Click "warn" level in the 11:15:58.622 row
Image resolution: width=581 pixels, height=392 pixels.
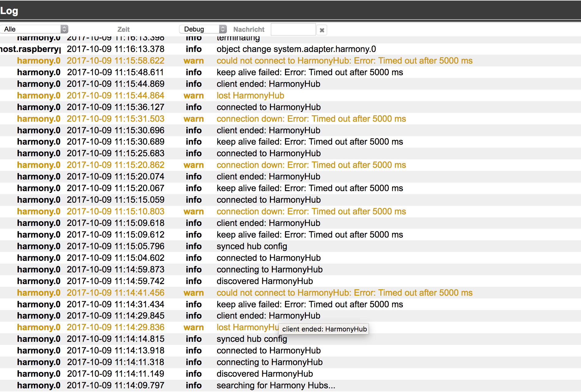click(193, 61)
